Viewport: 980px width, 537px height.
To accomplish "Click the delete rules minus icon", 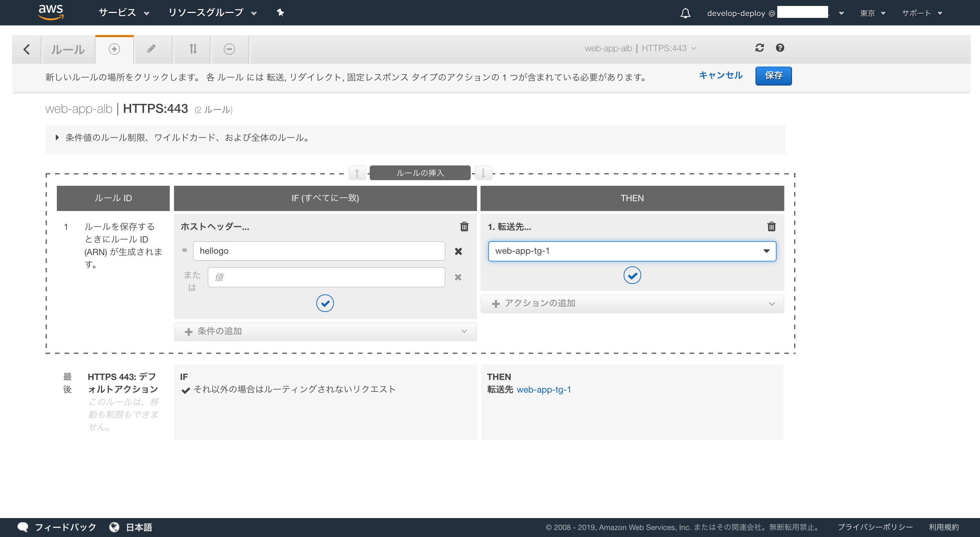I will 229,49.
